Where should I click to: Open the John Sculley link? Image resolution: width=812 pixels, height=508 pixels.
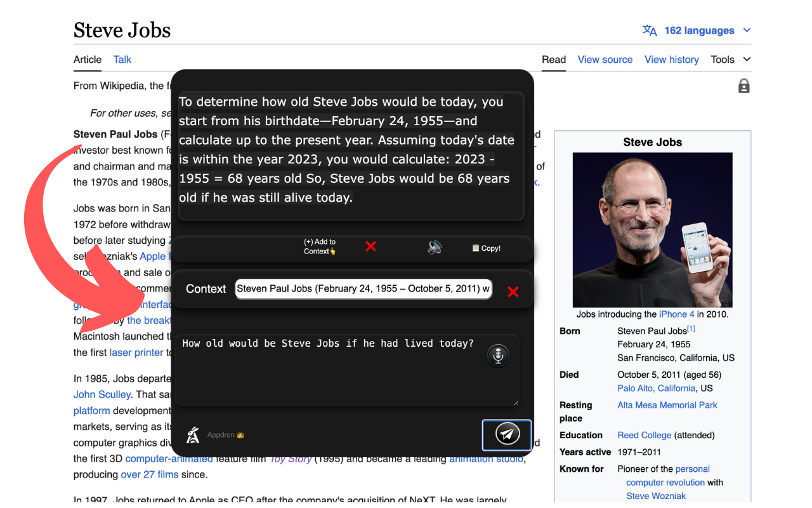[102, 394]
